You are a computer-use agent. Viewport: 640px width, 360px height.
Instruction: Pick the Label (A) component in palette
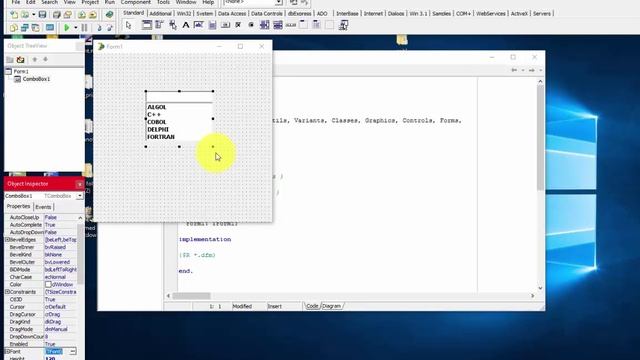[x=186, y=25]
